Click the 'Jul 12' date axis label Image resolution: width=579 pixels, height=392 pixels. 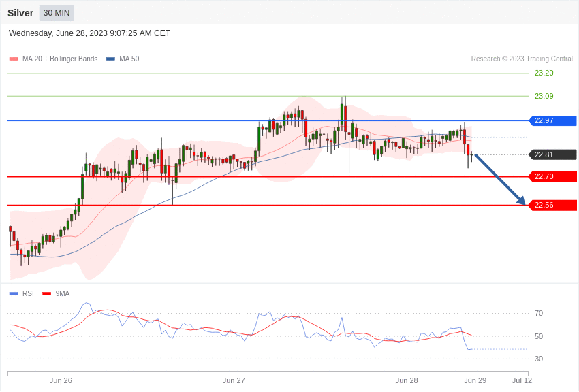[x=522, y=380]
